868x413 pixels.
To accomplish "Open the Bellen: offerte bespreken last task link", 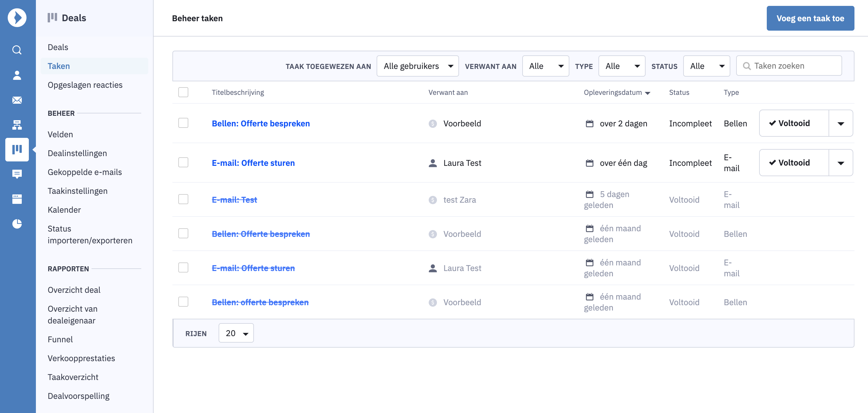I will click(260, 302).
